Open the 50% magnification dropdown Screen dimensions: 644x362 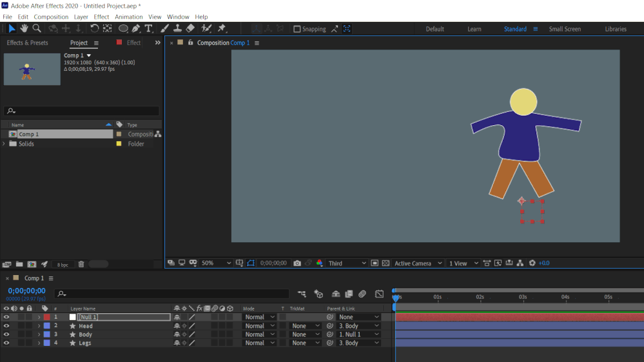(x=217, y=263)
